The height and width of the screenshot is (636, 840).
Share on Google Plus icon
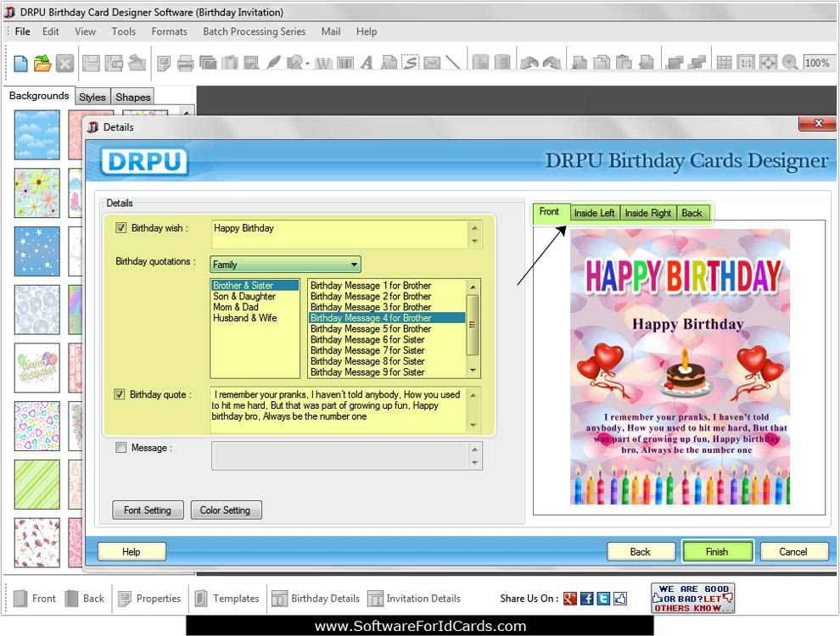coord(570,599)
